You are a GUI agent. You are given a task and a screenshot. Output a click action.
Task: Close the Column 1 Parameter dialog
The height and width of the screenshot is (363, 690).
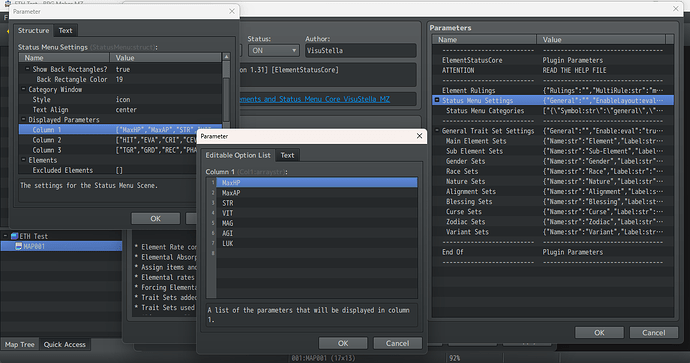[419, 136]
